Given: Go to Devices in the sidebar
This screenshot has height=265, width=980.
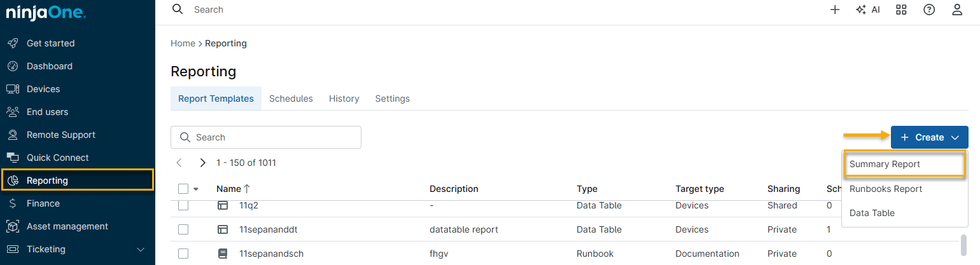Looking at the screenshot, I should pos(43,89).
